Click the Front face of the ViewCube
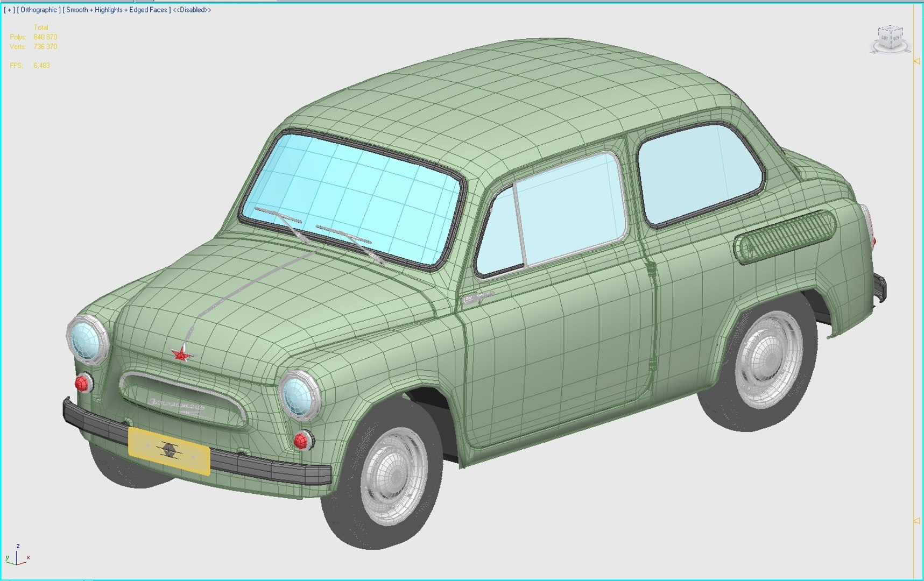Viewport: 924px width, 581px height. (x=896, y=38)
